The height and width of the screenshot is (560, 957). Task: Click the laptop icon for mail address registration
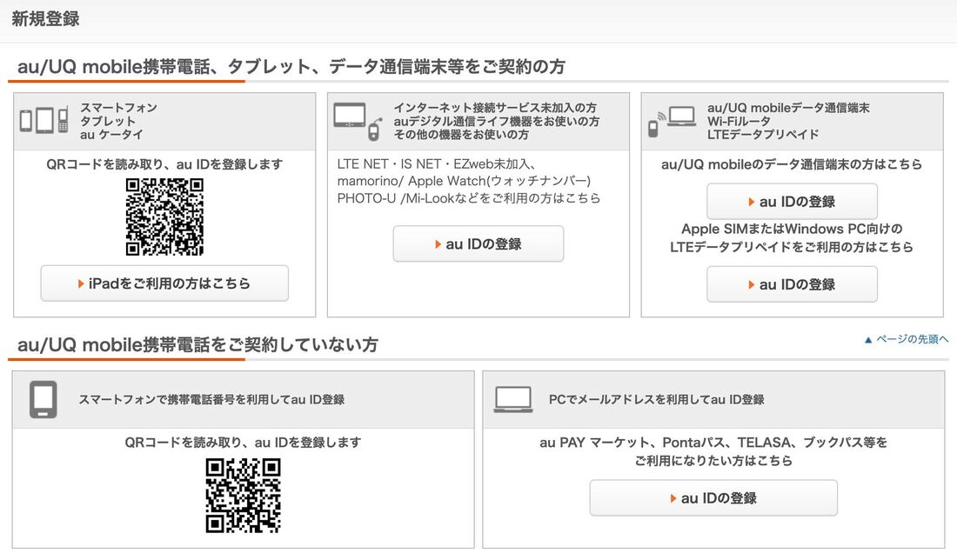pos(512,399)
